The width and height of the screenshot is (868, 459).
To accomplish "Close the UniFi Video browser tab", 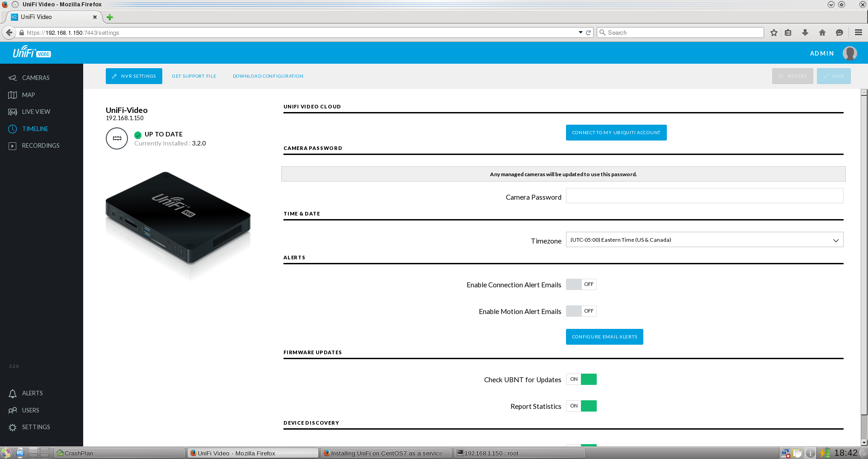I will (95, 17).
